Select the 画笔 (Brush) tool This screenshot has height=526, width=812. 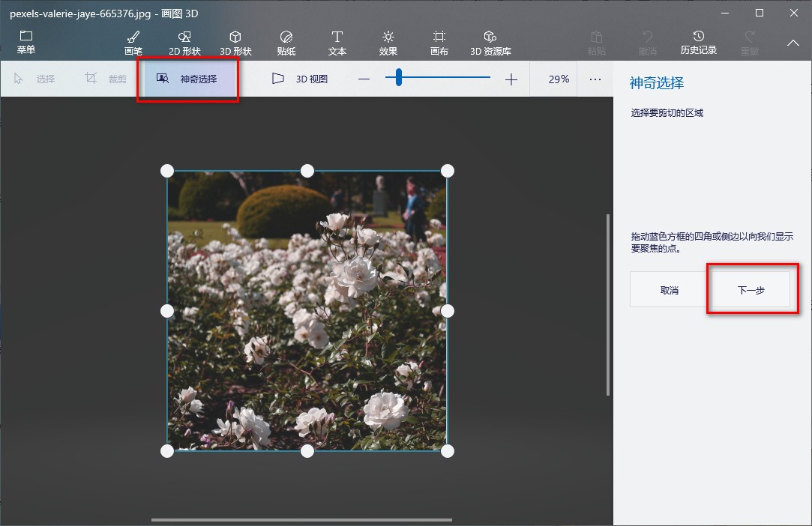(133, 41)
